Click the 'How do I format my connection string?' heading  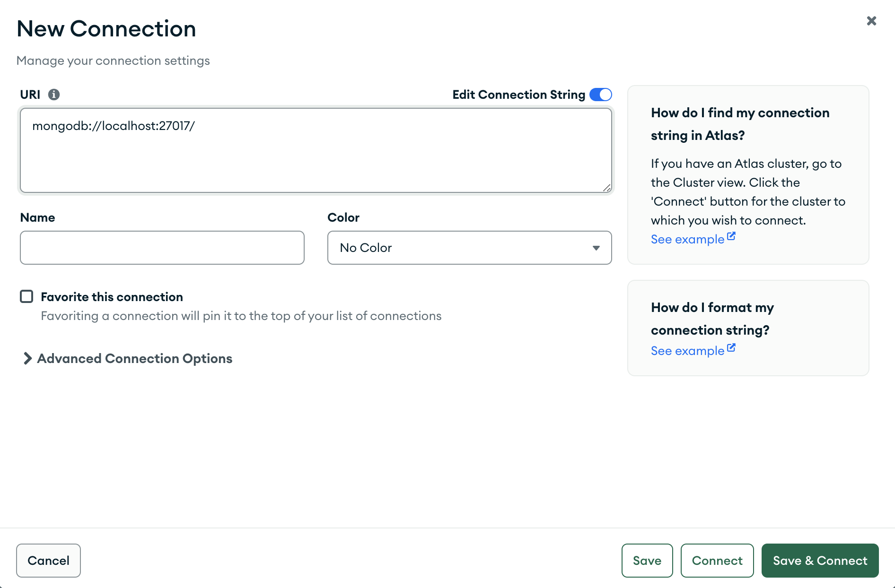coord(712,319)
